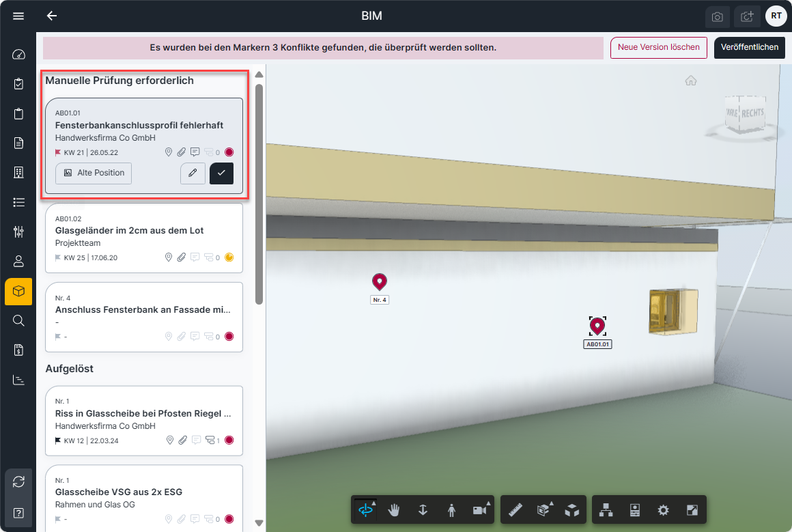The width and height of the screenshot is (792, 532).
Task: Click the subtask count icon on Riss in Glasscheibe card
Action: click(x=210, y=440)
